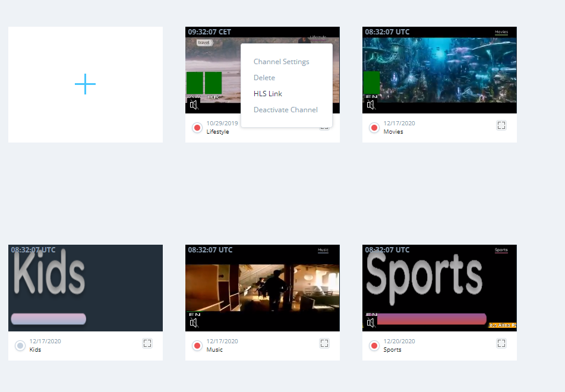This screenshot has width=565, height=392.
Task: Maximize the Music channel with fullscreen icon
Action: pyautogui.click(x=324, y=343)
